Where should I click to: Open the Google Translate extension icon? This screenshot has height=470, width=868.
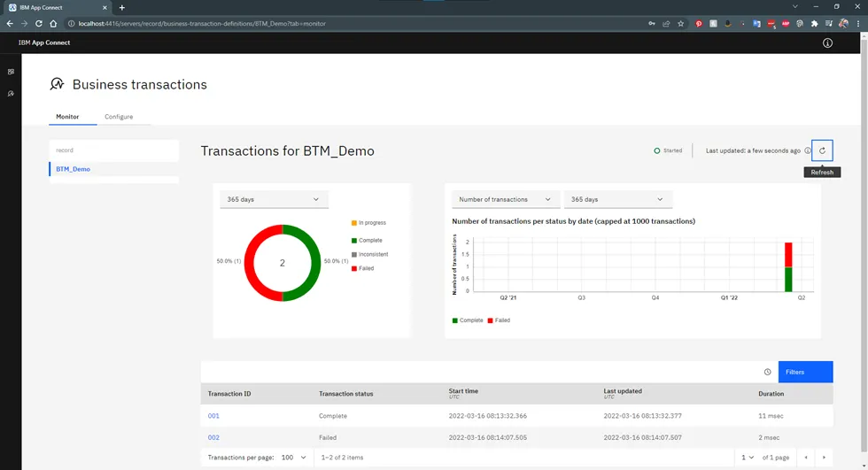pos(756,24)
